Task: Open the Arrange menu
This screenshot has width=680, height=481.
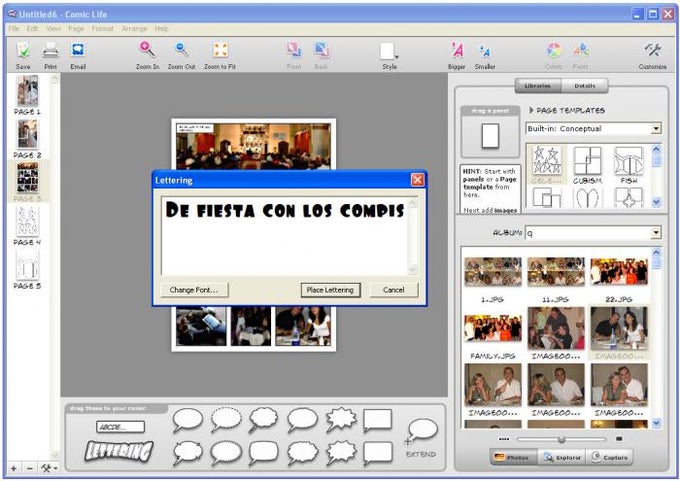Action: tap(134, 29)
